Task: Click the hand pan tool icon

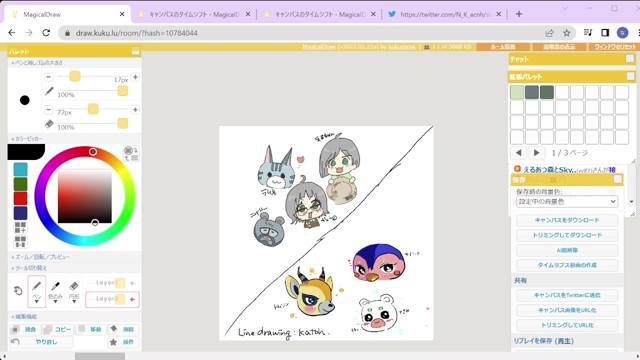Action: click(x=18, y=291)
